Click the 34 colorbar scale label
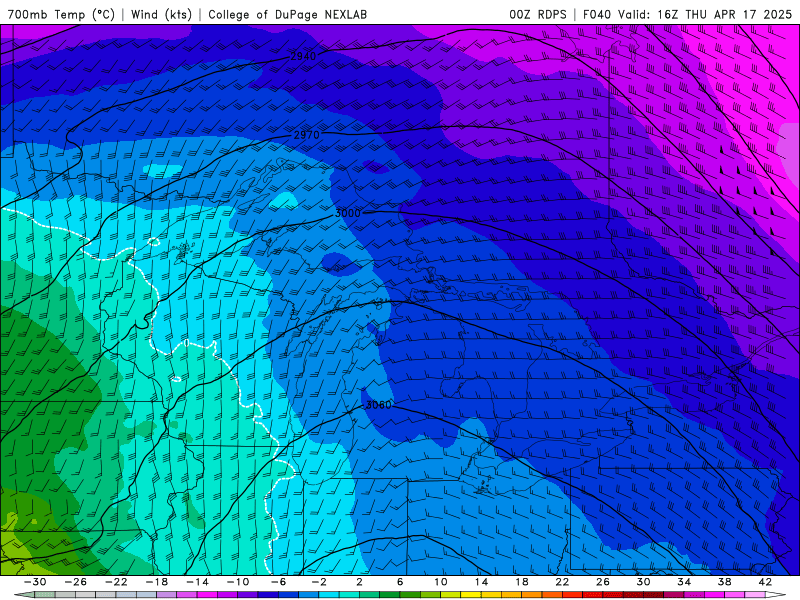This screenshot has height=600, width=800. (x=684, y=582)
